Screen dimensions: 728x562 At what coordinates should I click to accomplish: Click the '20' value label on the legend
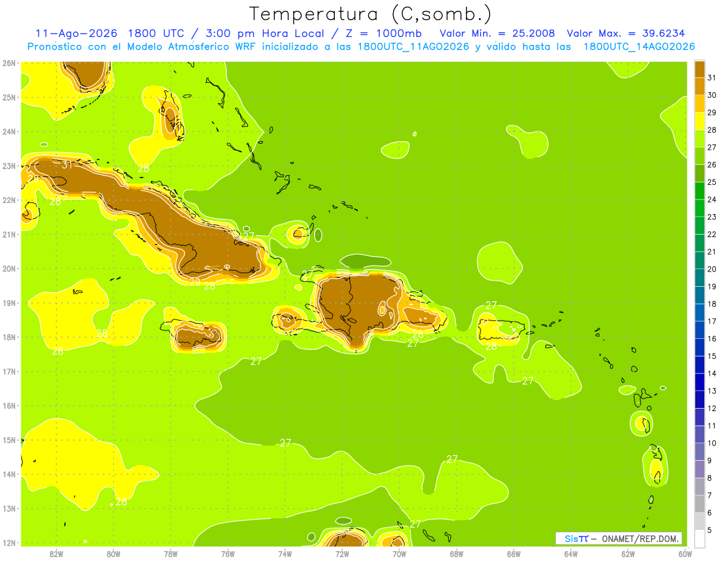pyautogui.click(x=712, y=269)
